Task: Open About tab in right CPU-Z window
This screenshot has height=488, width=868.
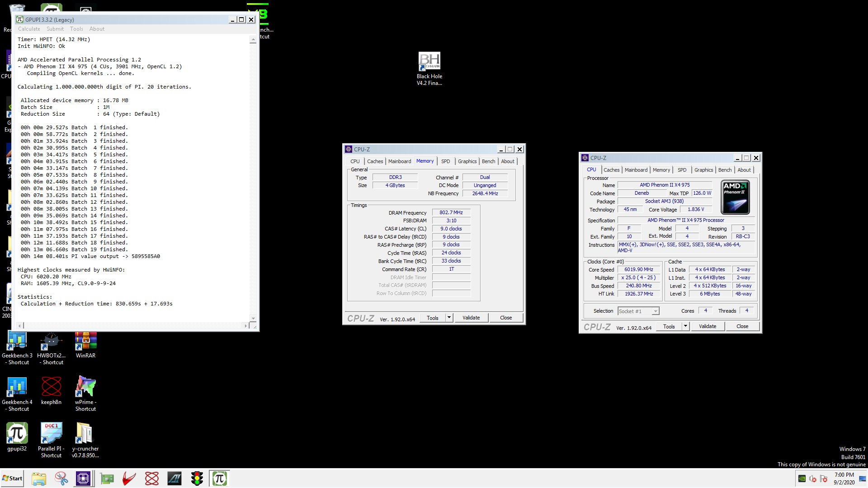Action: point(744,170)
